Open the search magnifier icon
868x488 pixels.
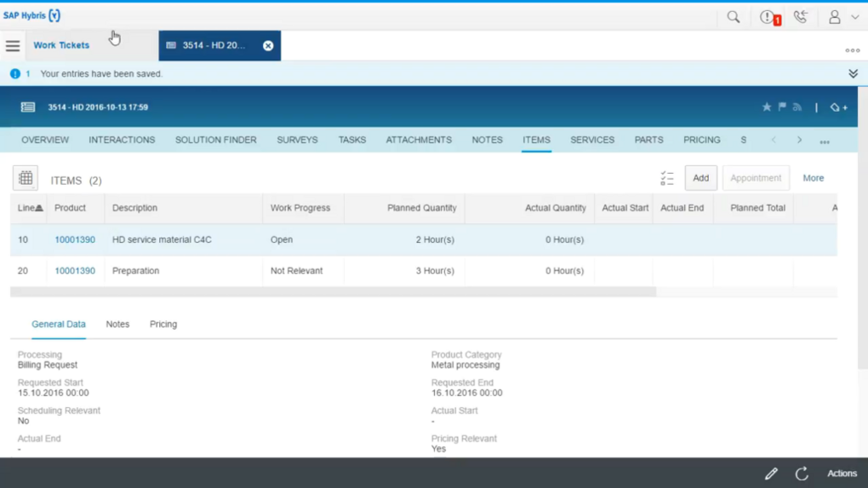coord(733,17)
